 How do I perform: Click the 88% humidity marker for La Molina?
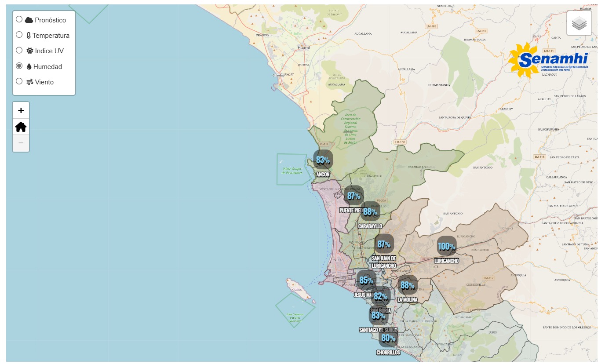(408, 286)
